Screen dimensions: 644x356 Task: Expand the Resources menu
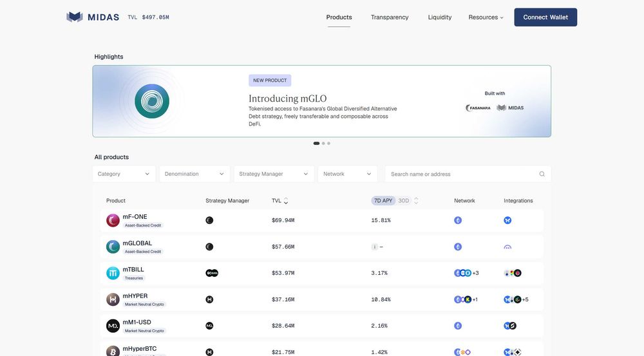coord(486,17)
